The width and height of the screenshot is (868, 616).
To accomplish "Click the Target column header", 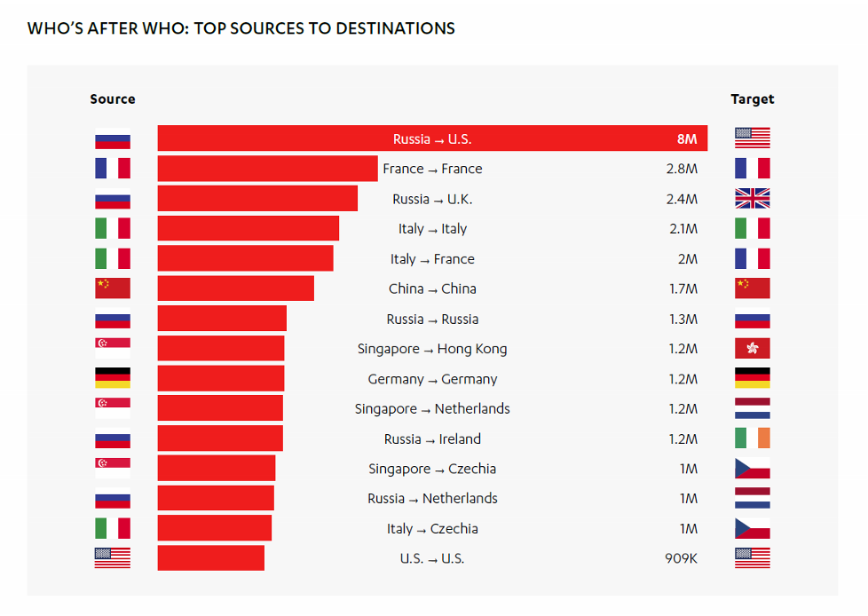I will (752, 99).
